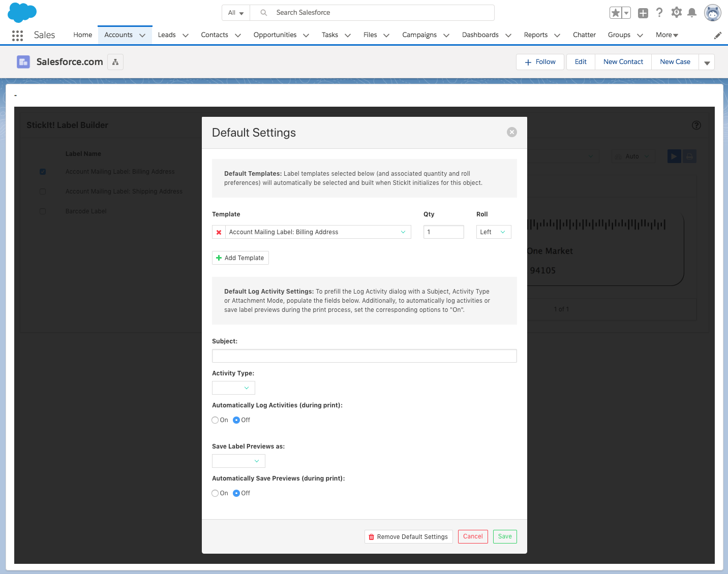Open the App Launcher grid icon
Image resolution: width=728 pixels, height=574 pixels.
(x=17, y=35)
